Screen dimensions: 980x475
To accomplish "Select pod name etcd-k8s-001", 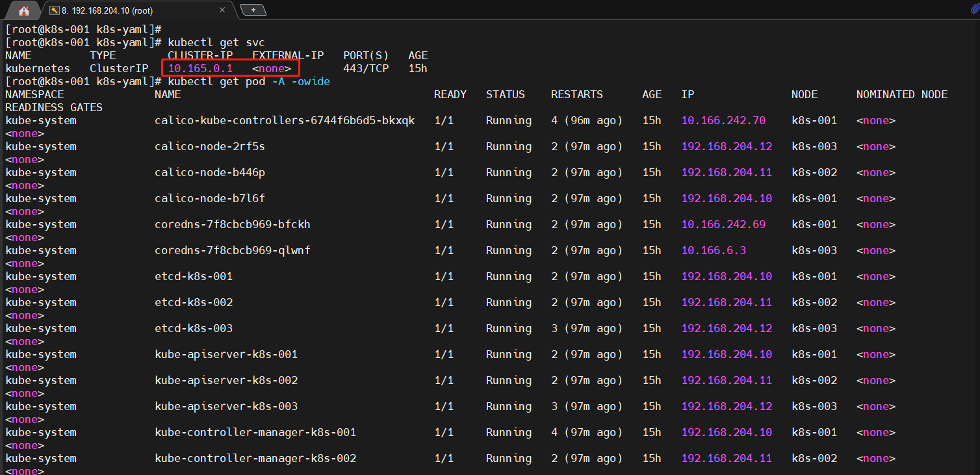I will (194, 277).
